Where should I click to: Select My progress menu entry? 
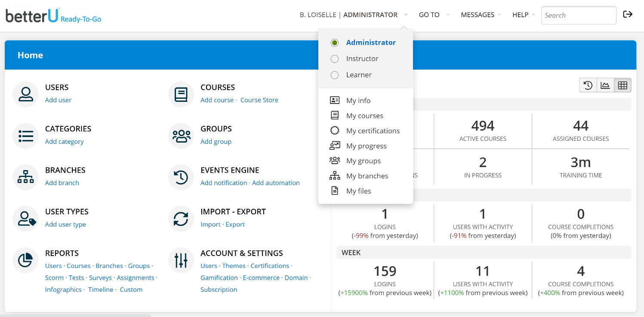[366, 146]
